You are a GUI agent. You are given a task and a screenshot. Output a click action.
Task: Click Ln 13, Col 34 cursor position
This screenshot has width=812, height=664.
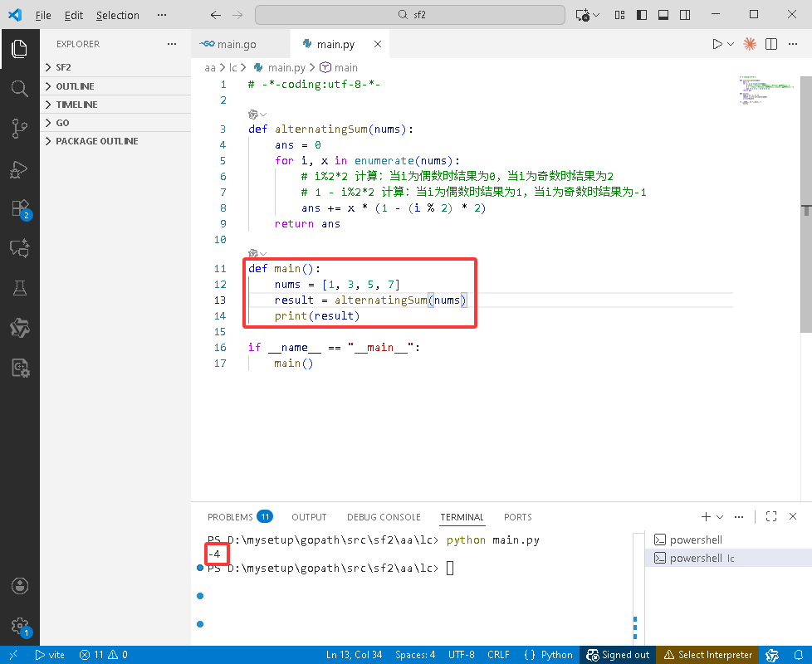click(x=355, y=655)
